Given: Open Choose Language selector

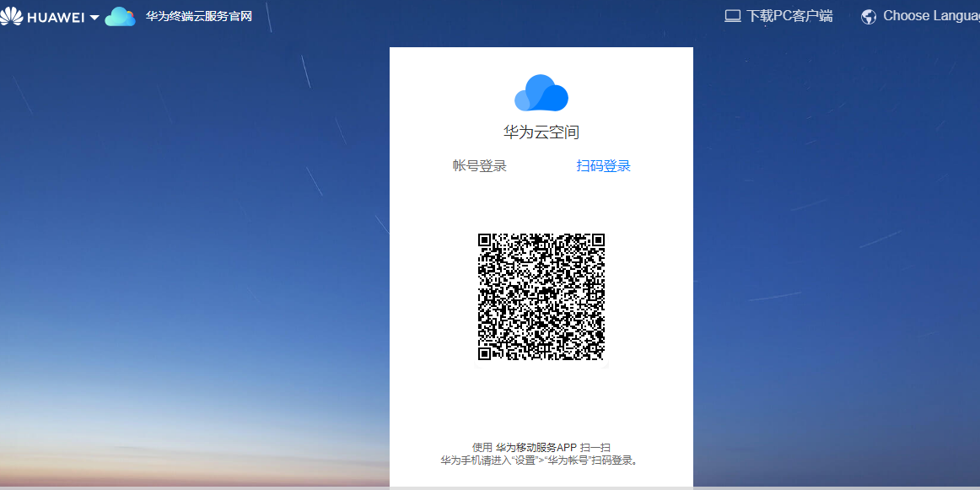Looking at the screenshot, I should [x=931, y=16].
